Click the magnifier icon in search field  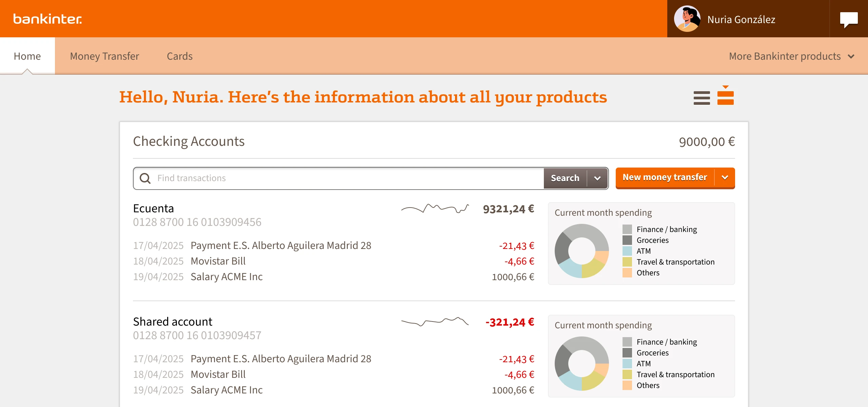point(145,178)
